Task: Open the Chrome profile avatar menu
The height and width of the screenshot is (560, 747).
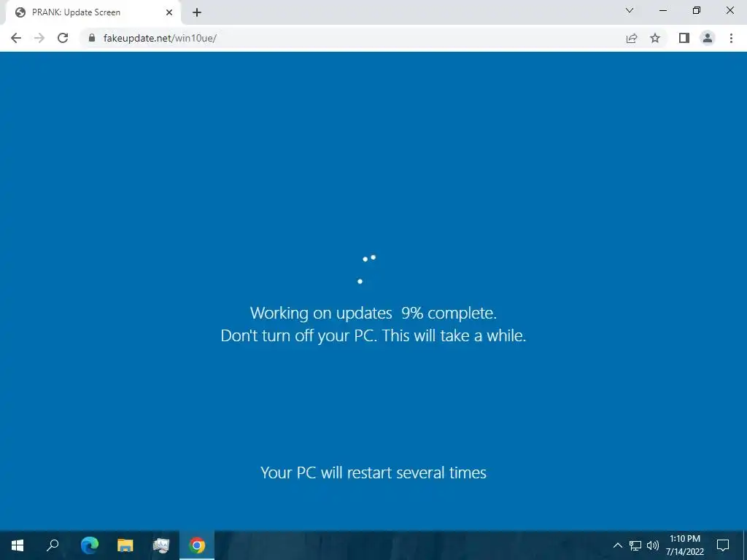Action: [708, 38]
